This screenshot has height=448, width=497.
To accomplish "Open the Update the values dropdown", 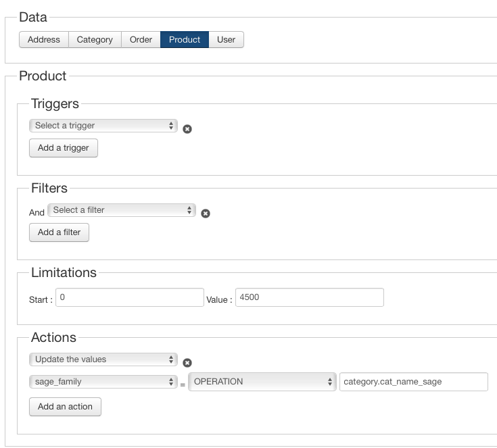I will [x=103, y=359].
